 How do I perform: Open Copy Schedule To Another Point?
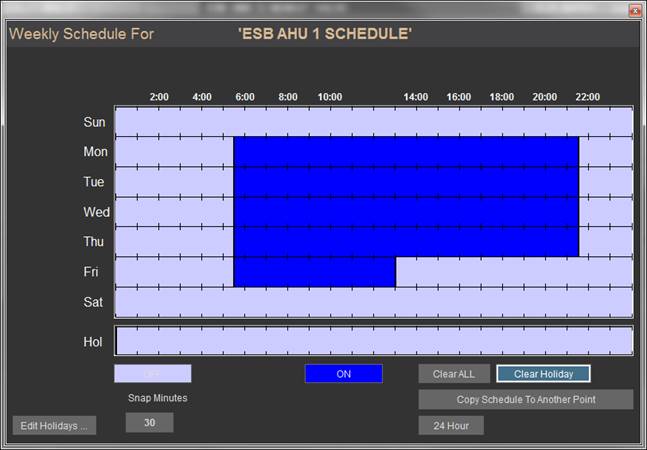525,399
